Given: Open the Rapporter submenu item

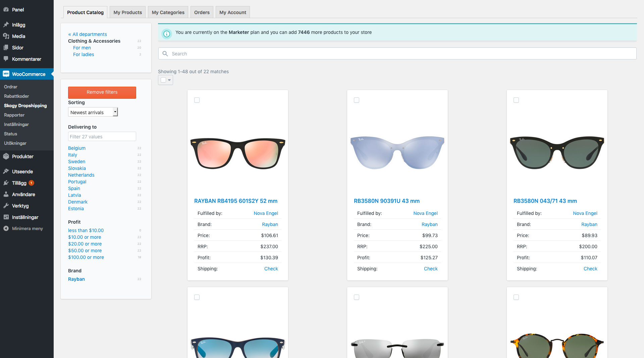Looking at the screenshot, I should pos(14,115).
